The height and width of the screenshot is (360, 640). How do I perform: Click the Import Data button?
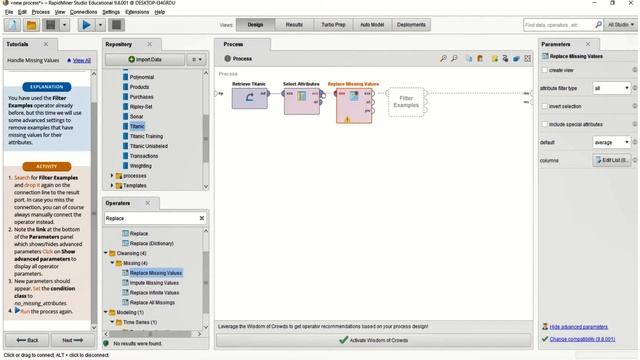(145, 60)
